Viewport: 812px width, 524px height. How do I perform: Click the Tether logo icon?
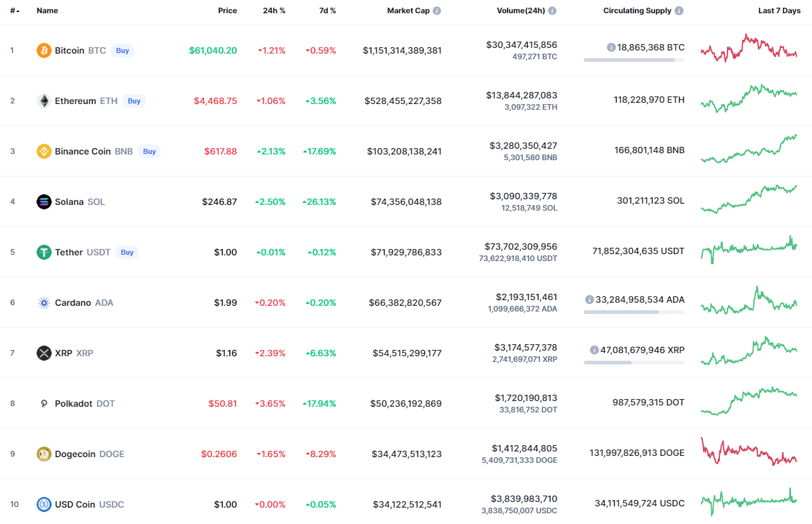click(x=43, y=252)
